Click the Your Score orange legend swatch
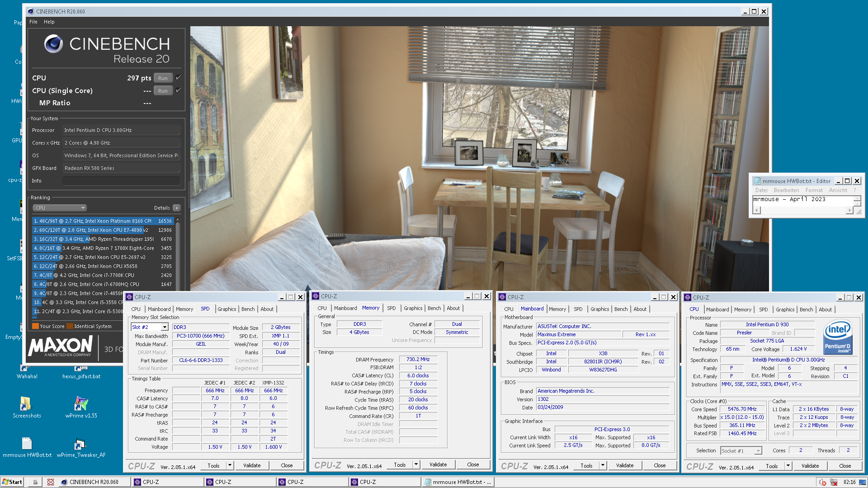The height and width of the screenshot is (488, 868). [x=35, y=326]
